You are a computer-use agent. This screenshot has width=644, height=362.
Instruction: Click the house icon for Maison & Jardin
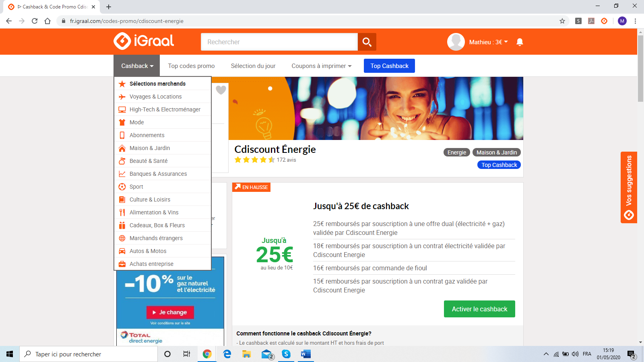click(x=122, y=148)
